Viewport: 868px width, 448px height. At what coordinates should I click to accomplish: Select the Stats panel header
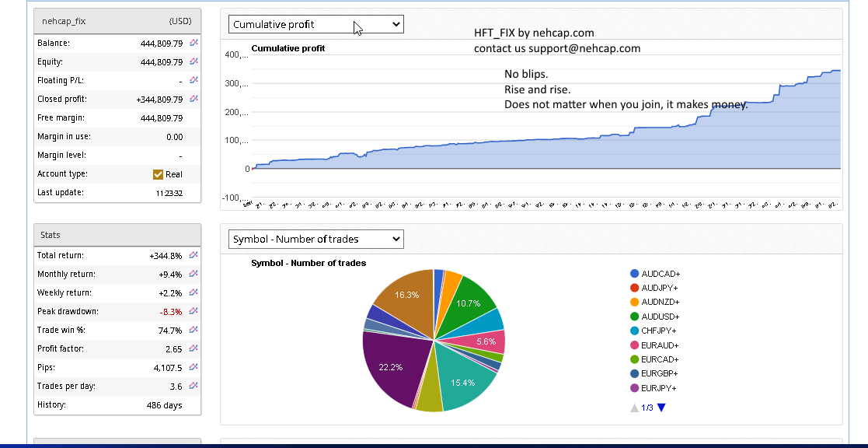click(x=117, y=234)
